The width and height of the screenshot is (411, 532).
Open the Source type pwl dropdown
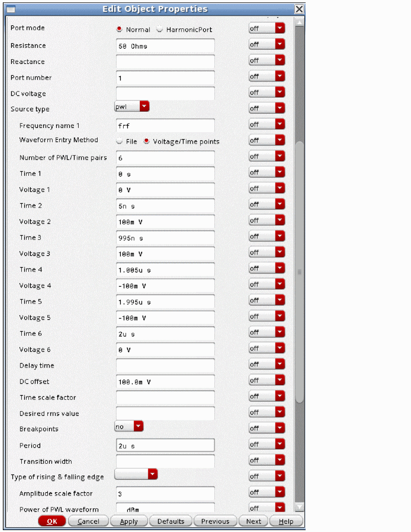pyautogui.click(x=132, y=107)
